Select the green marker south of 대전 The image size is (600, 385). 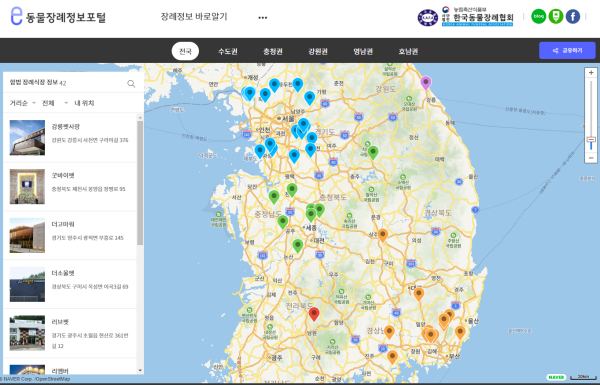(x=298, y=245)
